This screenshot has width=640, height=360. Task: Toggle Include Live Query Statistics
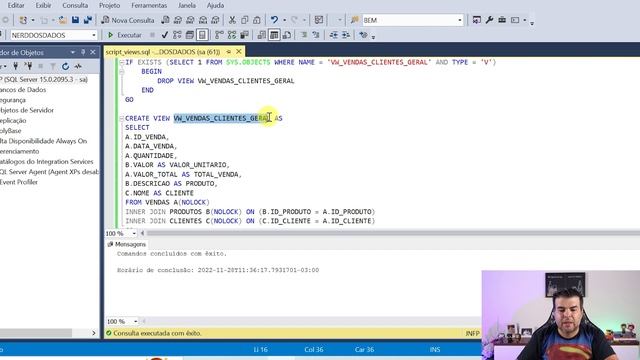tap(232, 35)
